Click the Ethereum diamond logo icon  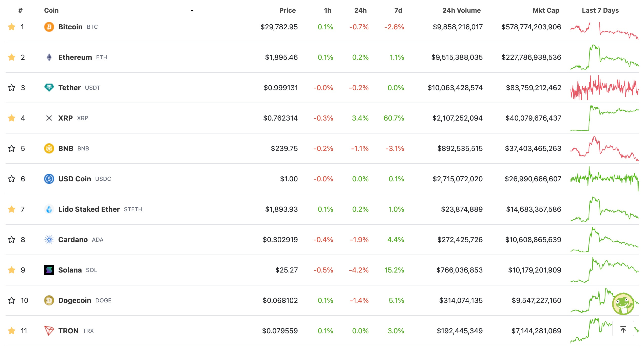(x=49, y=57)
